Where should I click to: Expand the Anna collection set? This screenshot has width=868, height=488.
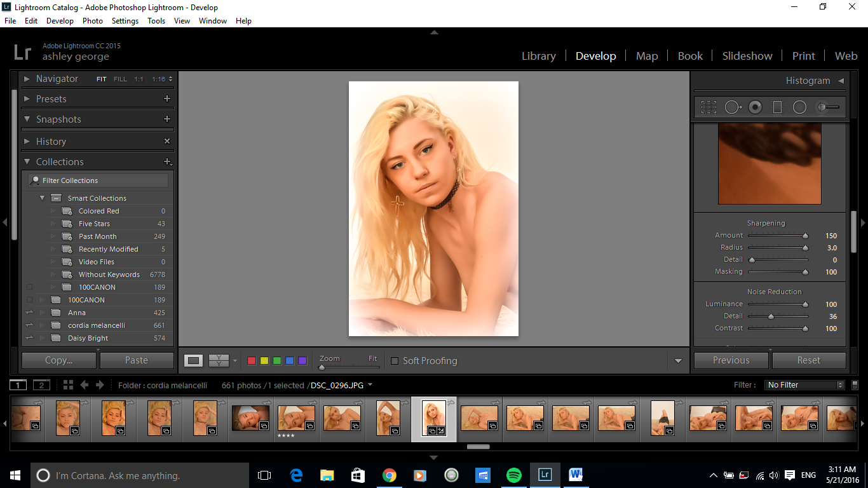click(x=43, y=313)
